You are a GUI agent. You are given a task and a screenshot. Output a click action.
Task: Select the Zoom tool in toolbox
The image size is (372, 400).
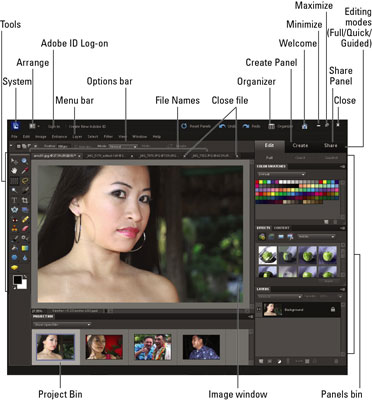pyautogui.click(x=24, y=161)
